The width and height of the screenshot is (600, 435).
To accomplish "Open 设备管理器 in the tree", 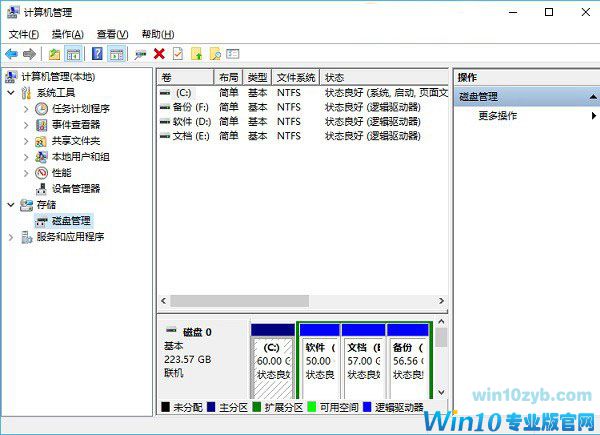I will [76, 188].
